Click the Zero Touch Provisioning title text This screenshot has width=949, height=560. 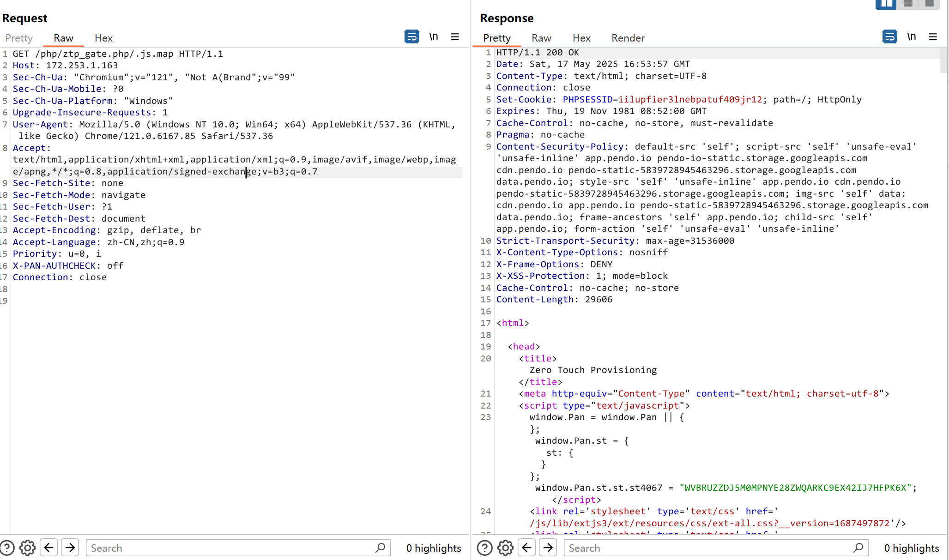593,370
